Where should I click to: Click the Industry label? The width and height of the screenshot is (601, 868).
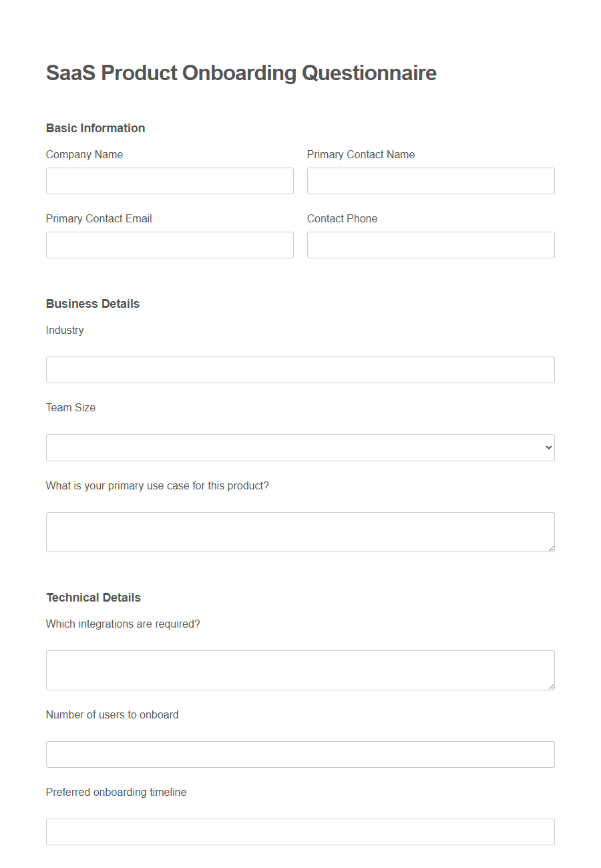(64, 330)
